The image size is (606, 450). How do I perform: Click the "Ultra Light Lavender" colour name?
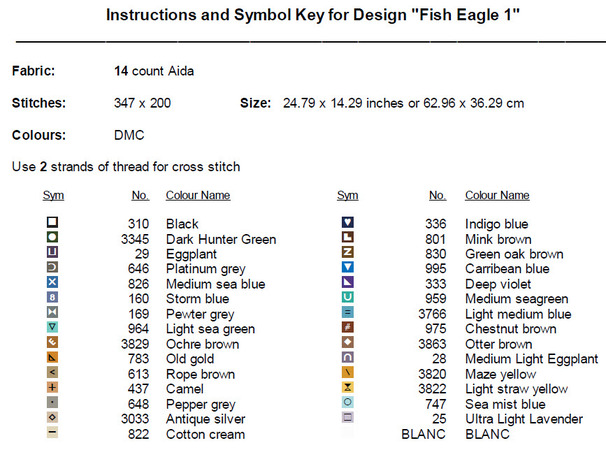[524, 419]
